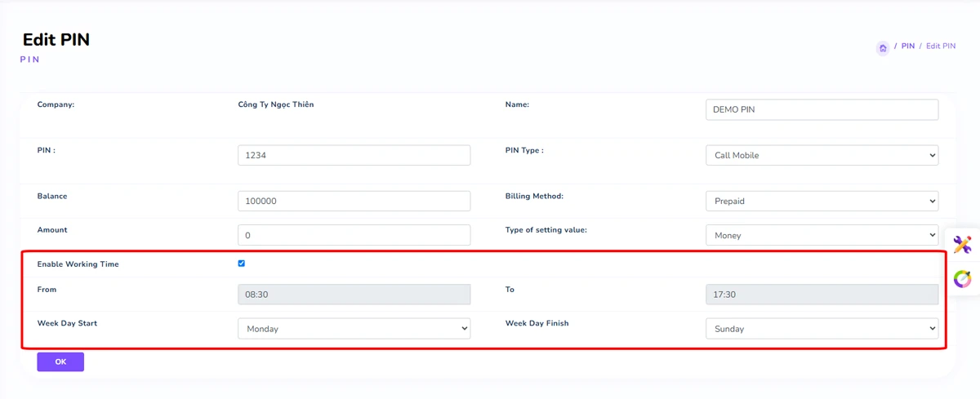Viewport: 980px width, 399px height.
Task: Open the wrench and pencil customizer icon
Action: [x=963, y=245]
